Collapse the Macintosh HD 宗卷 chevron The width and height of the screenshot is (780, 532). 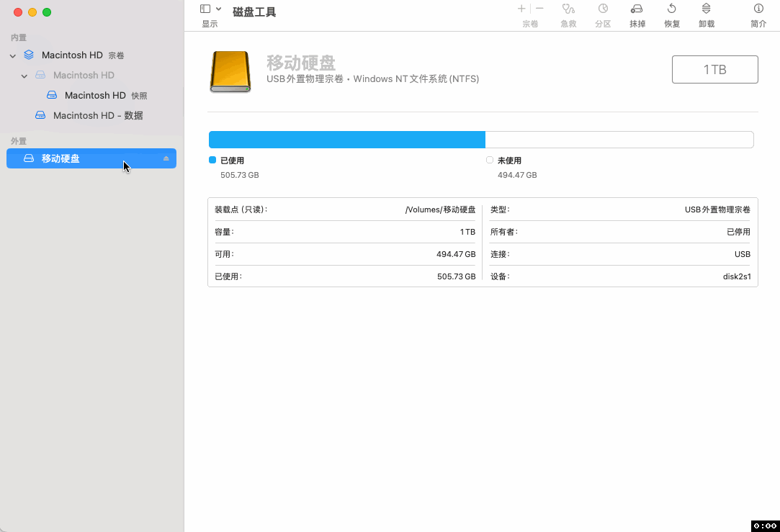coord(13,55)
